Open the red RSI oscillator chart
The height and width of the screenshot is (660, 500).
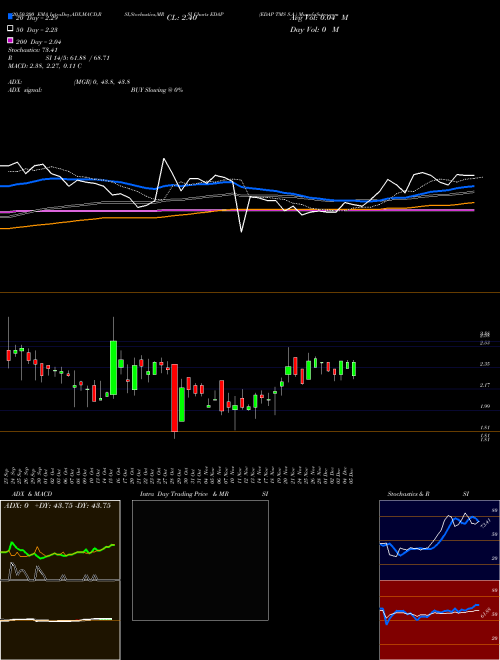coord(439,620)
